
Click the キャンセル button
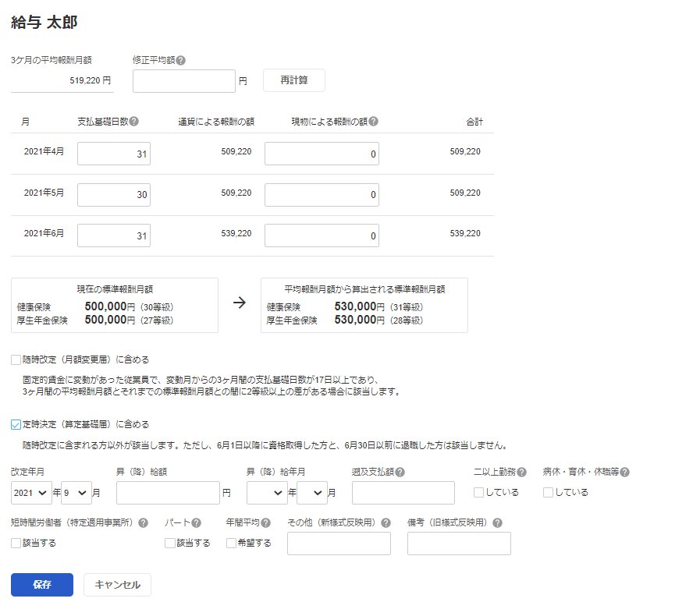coord(117,585)
